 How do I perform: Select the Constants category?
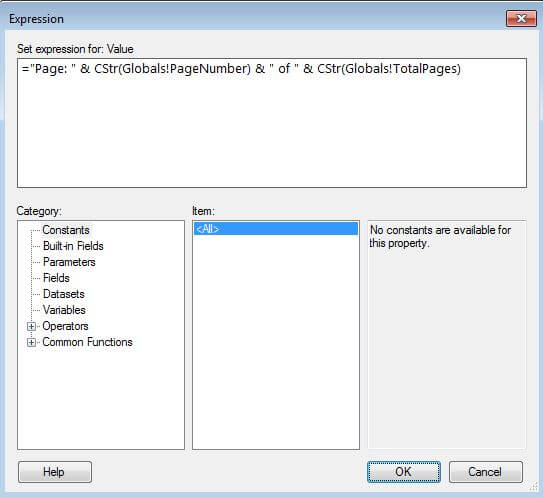(x=66, y=230)
